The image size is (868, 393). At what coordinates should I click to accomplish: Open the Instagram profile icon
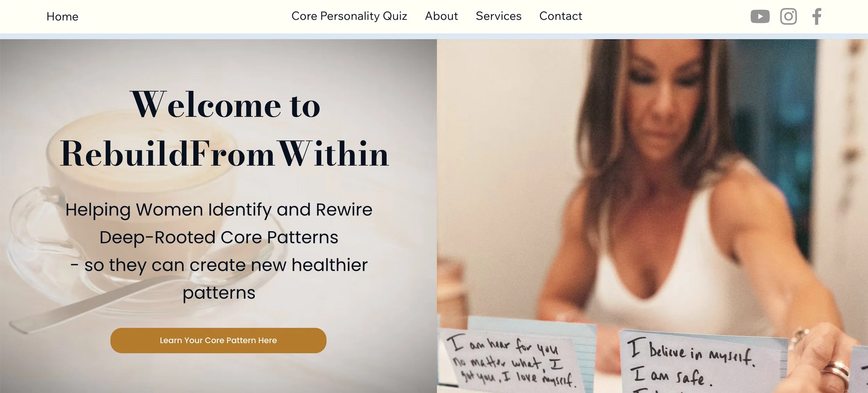click(788, 16)
